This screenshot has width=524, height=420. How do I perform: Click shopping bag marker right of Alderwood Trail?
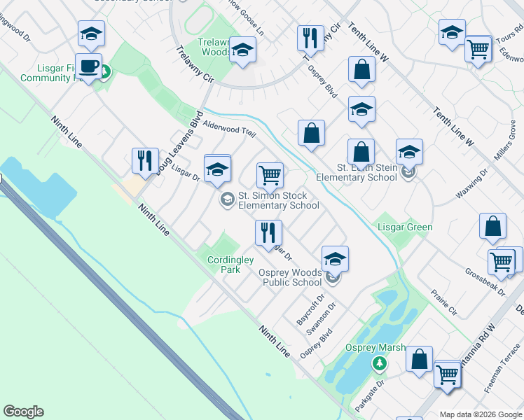[312, 134]
